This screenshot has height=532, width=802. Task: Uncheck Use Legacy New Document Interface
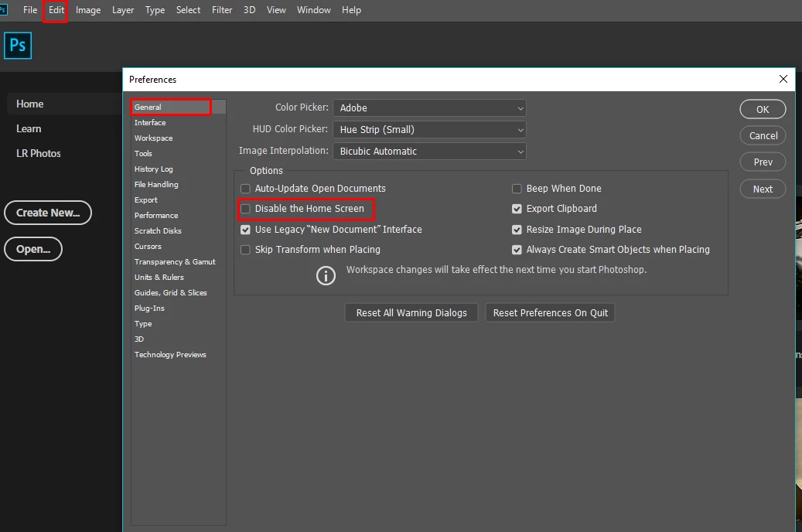(x=245, y=230)
